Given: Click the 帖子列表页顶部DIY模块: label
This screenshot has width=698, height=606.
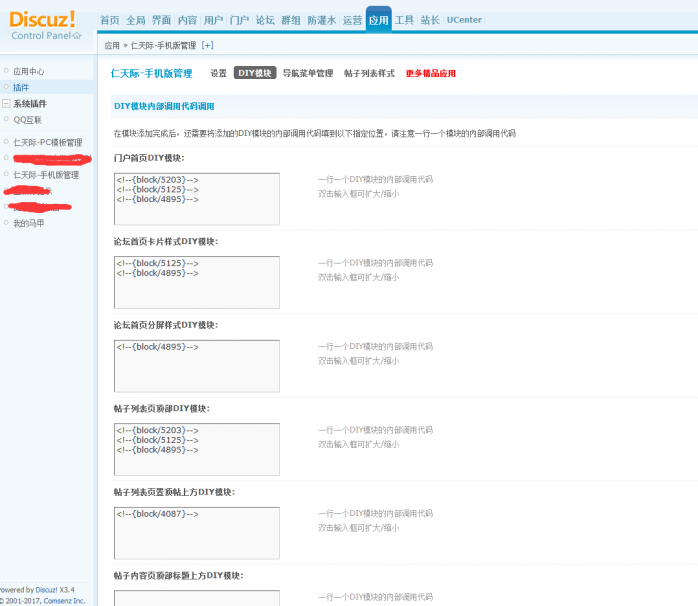Looking at the screenshot, I should (x=162, y=408).
